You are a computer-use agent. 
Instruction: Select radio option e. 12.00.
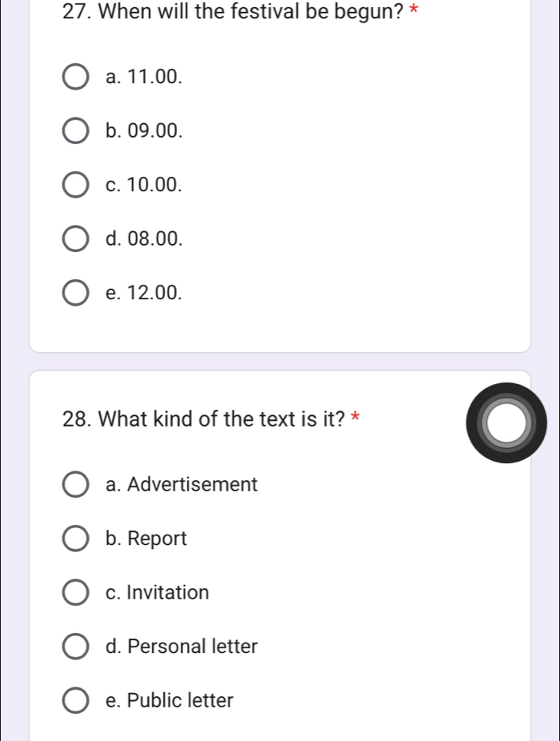pyautogui.click(x=76, y=293)
